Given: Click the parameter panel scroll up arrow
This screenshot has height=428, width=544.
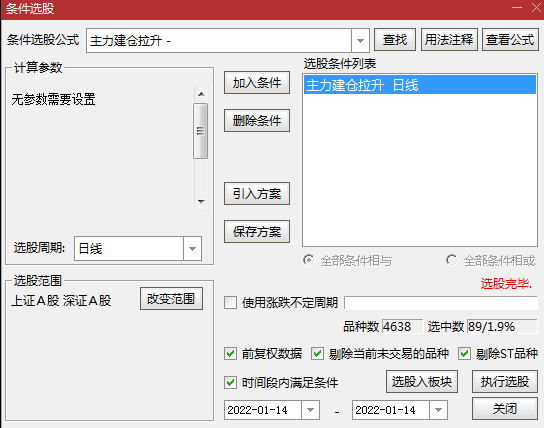Looking at the screenshot, I should [x=201, y=94].
